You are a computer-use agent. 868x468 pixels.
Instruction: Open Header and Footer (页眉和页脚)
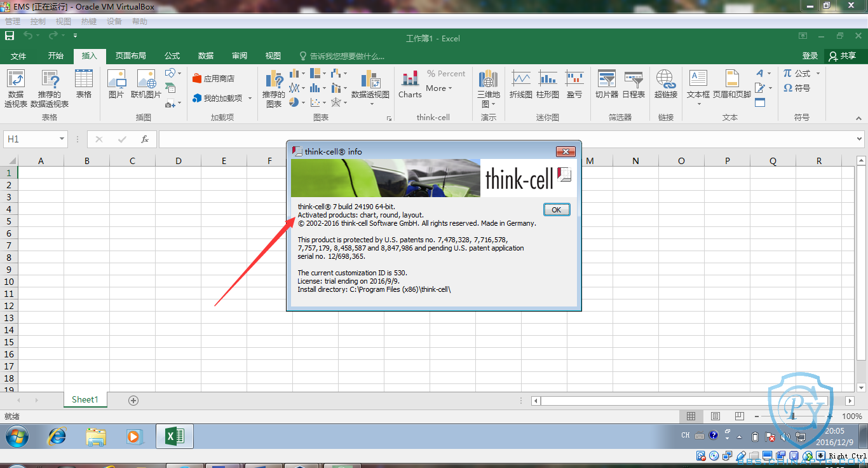[732, 84]
